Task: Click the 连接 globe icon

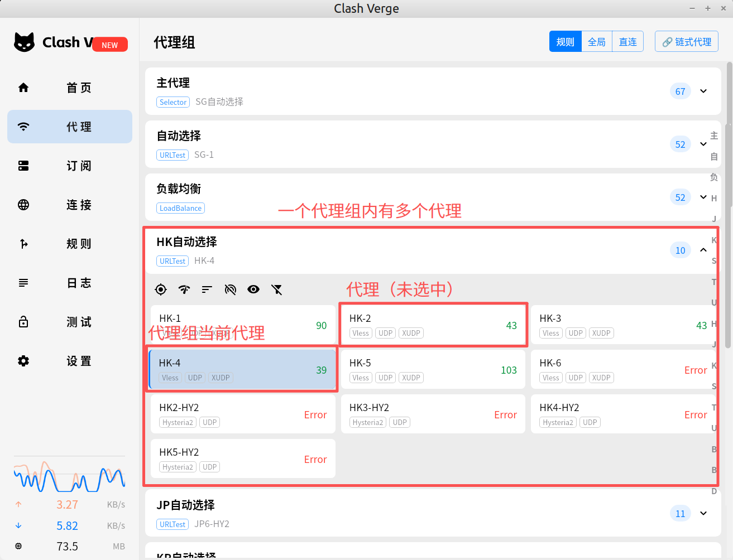Action: tap(23, 205)
